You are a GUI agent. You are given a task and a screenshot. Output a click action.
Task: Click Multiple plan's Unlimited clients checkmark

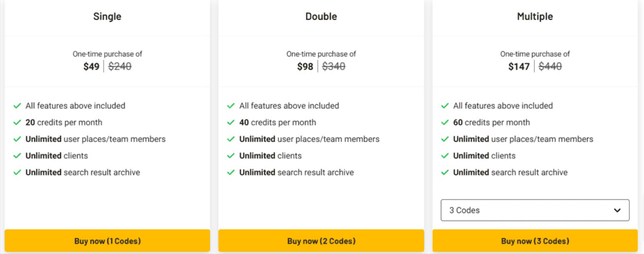[x=445, y=156]
